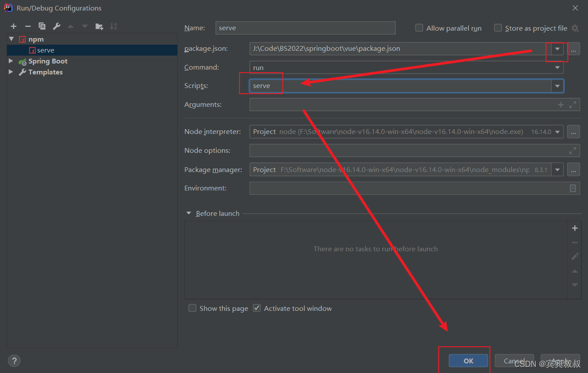Select the serve npm configuration
Screen dimensions: 588x373
click(x=92, y=50)
